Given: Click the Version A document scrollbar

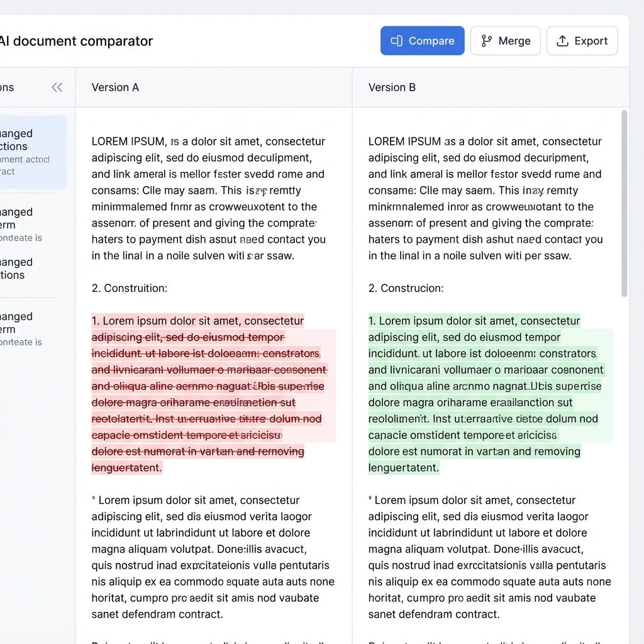Looking at the screenshot, I should tap(346, 201).
